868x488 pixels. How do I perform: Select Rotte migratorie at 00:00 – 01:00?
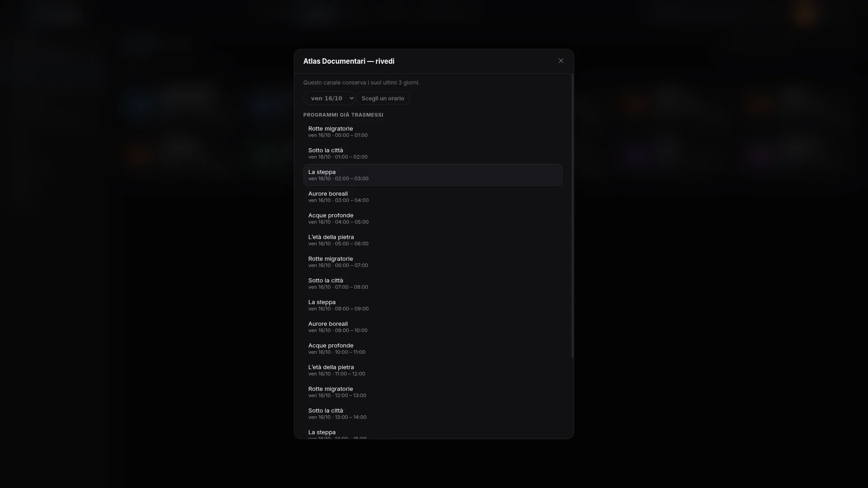click(x=433, y=131)
